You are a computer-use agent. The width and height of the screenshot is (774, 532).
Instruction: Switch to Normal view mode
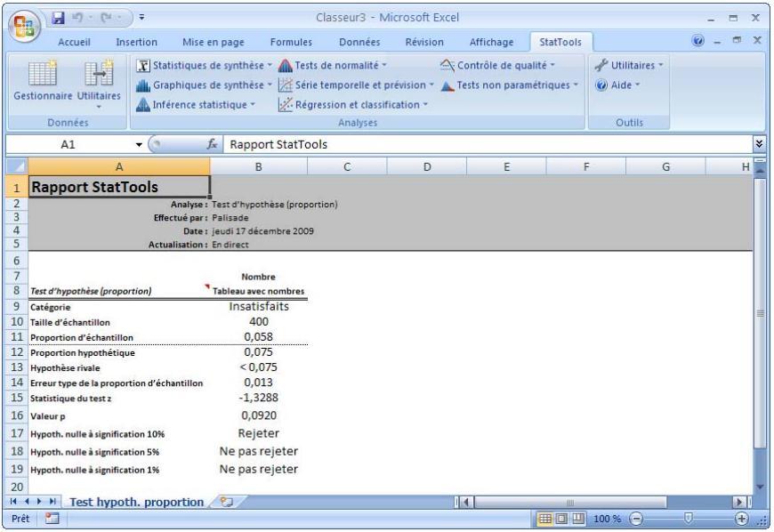pos(545,519)
